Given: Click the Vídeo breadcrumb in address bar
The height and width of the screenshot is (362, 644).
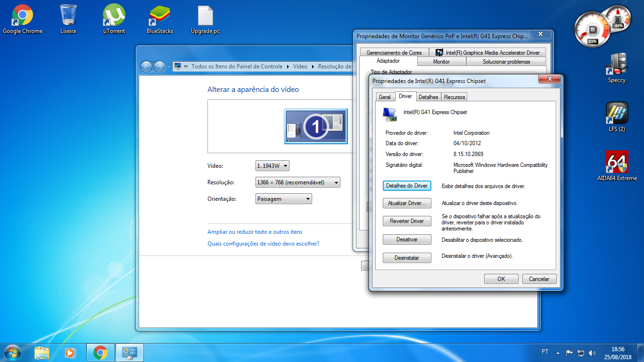Looking at the screenshot, I should (x=300, y=66).
